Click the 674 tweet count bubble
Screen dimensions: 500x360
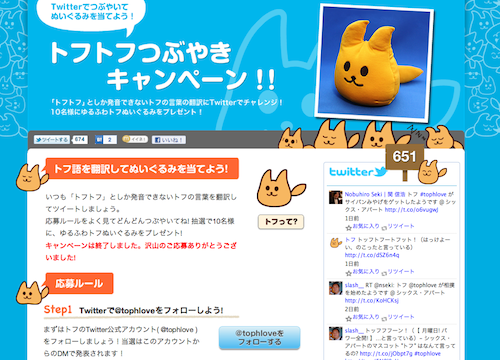point(80,139)
